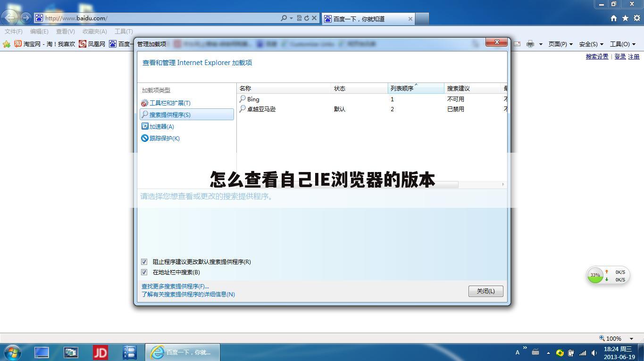
Task: Click the 登录 link on the Baidu page
Action: coord(620,57)
